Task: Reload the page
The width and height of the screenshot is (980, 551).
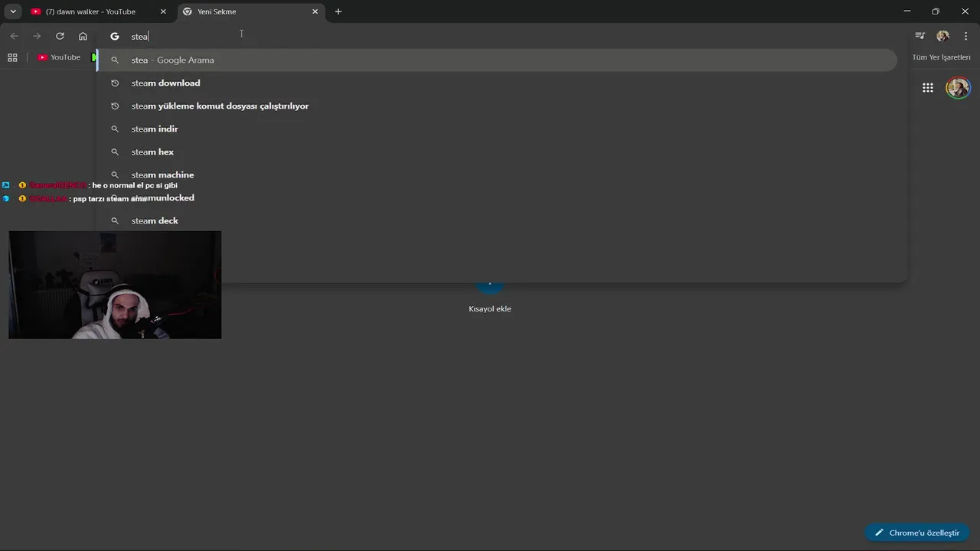Action: click(x=60, y=36)
